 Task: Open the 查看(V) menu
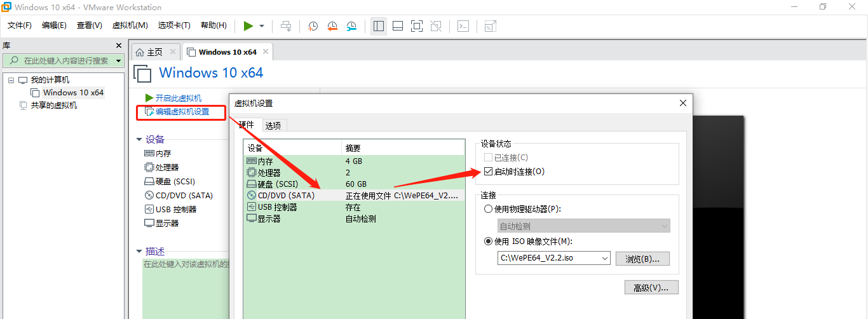coord(90,25)
